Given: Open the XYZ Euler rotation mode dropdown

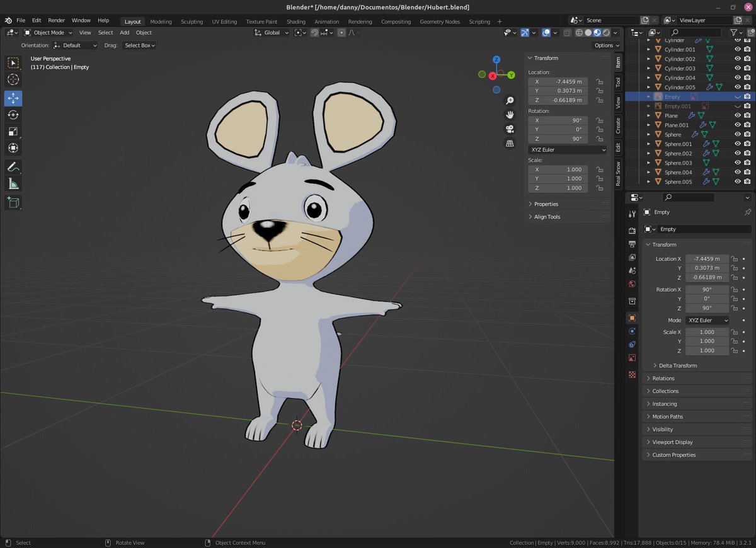Looking at the screenshot, I should (567, 150).
